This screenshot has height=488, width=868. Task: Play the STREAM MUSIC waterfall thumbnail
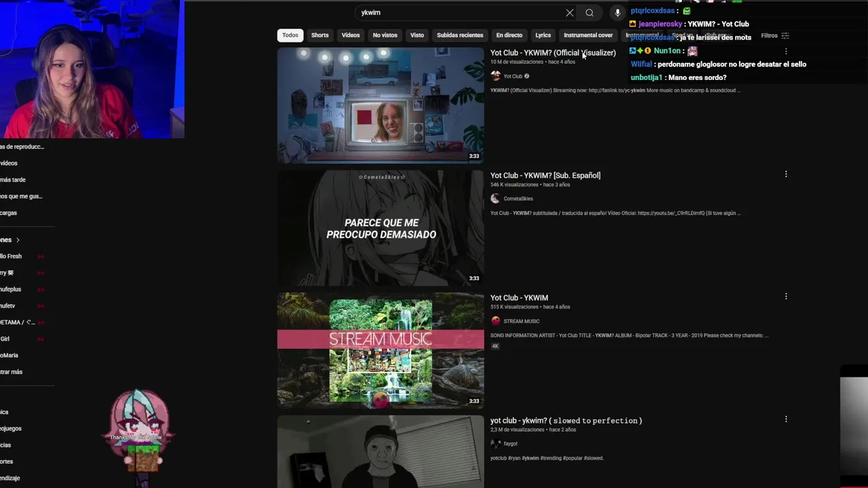point(380,350)
